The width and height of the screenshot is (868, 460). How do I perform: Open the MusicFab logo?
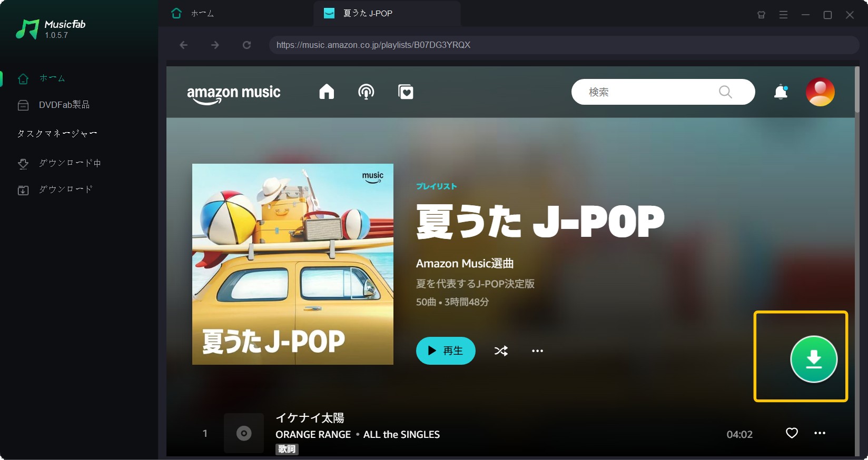51,29
